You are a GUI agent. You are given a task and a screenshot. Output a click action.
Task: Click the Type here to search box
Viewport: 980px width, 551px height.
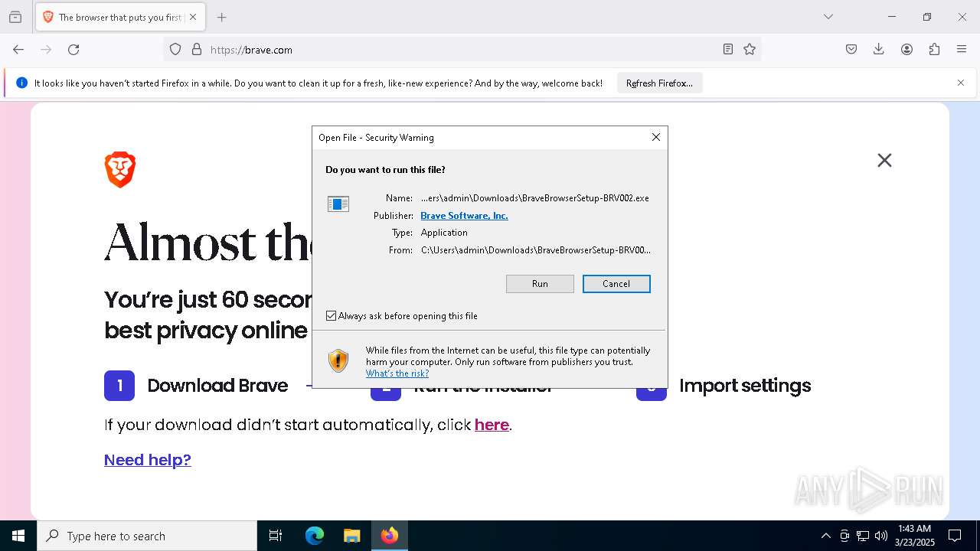(x=147, y=536)
